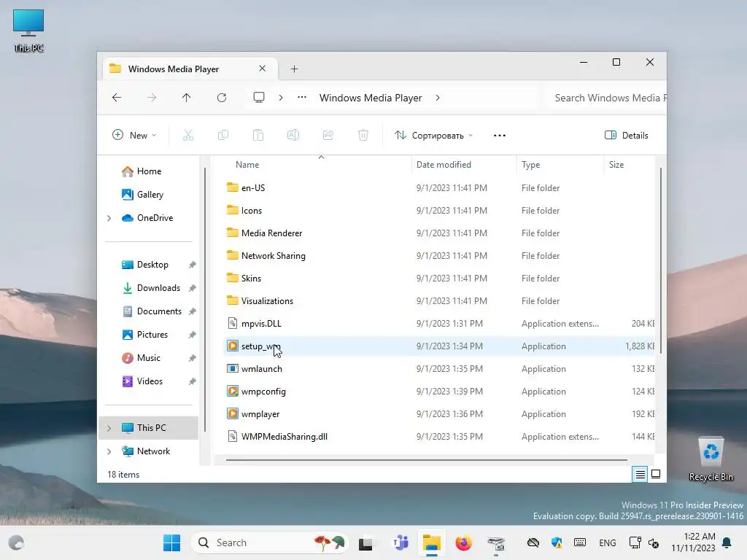Click the Copy icon in toolbar
Image resolution: width=747 pixels, height=560 pixels.
[223, 135]
